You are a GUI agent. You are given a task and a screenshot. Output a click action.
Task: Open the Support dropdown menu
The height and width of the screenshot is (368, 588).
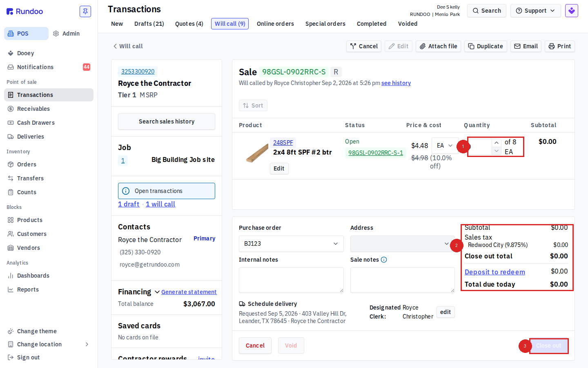click(535, 11)
